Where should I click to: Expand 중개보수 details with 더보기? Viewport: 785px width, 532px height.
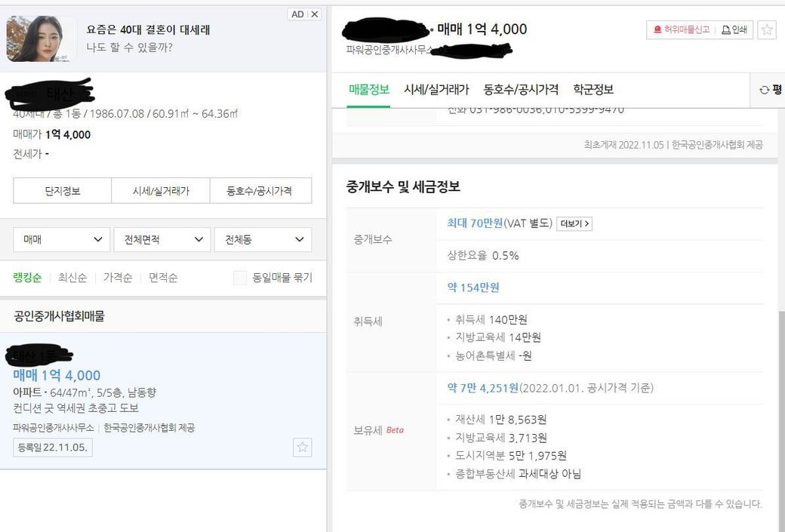(574, 224)
